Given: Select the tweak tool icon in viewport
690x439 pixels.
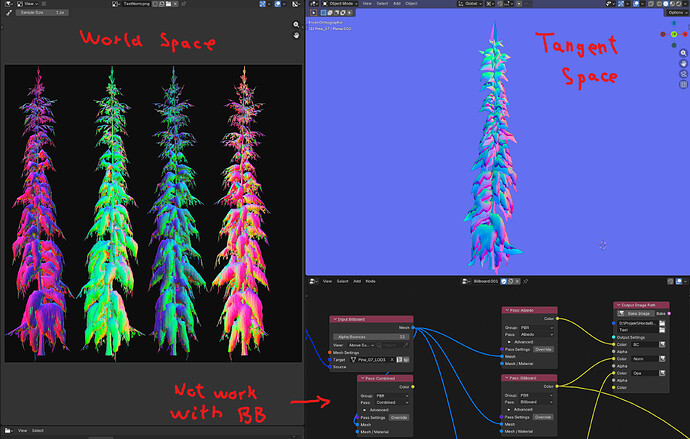Looking at the screenshot, I should pyautogui.click(x=314, y=13).
